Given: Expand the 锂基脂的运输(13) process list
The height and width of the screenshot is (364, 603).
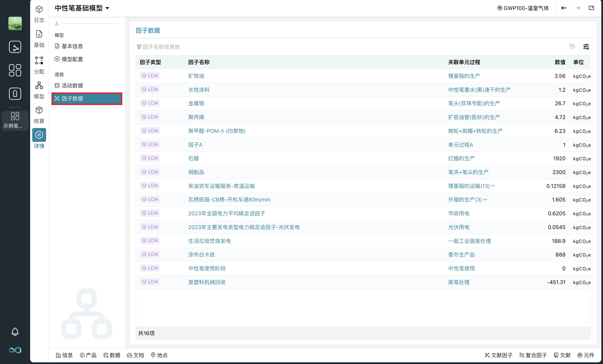Looking at the screenshot, I should 493,186.
